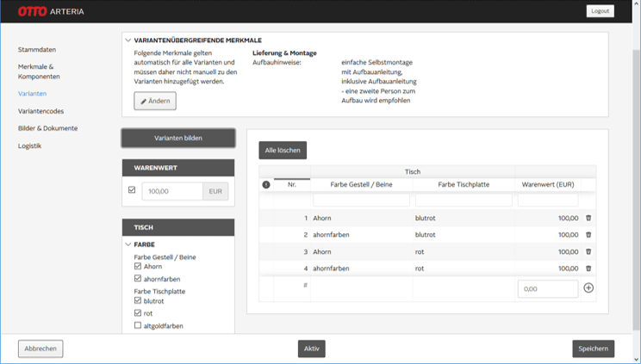Click 'ahornfarben' cell in row 2
This screenshot has height=364, width=641.
click(331, 235)
